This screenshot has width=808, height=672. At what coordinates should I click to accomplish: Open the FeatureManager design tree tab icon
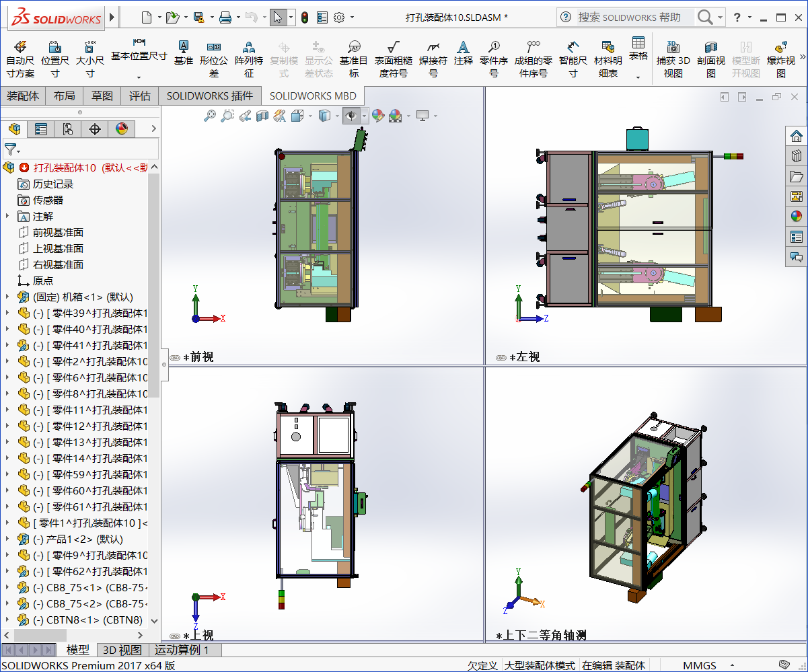click(14, 129)
